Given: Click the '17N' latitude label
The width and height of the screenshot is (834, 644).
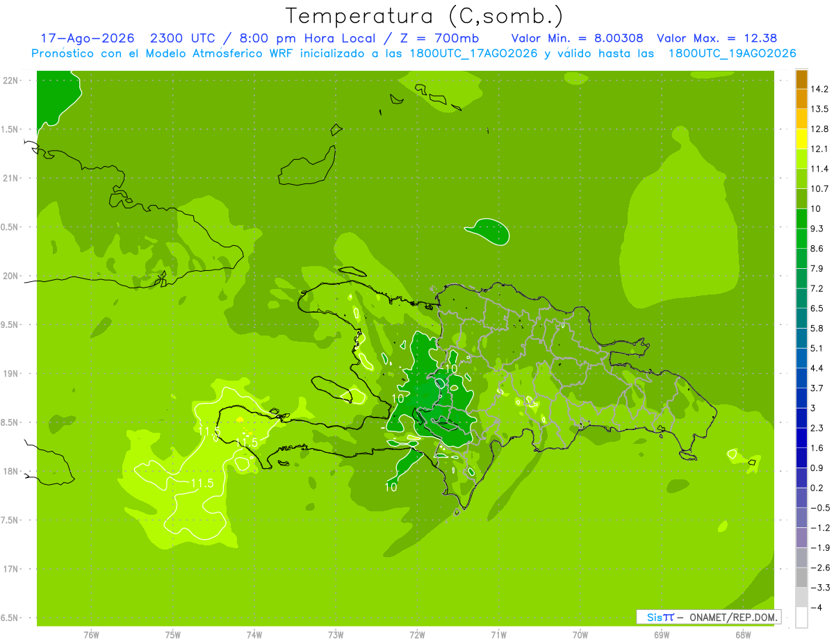Looking at the screenshot, I should [x=12, y=569].
